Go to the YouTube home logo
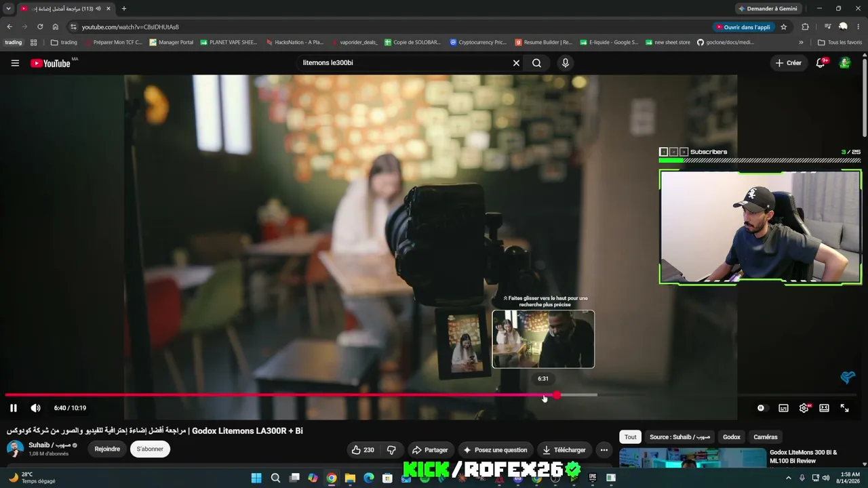 pyautogui.click(x=51, y=63)
